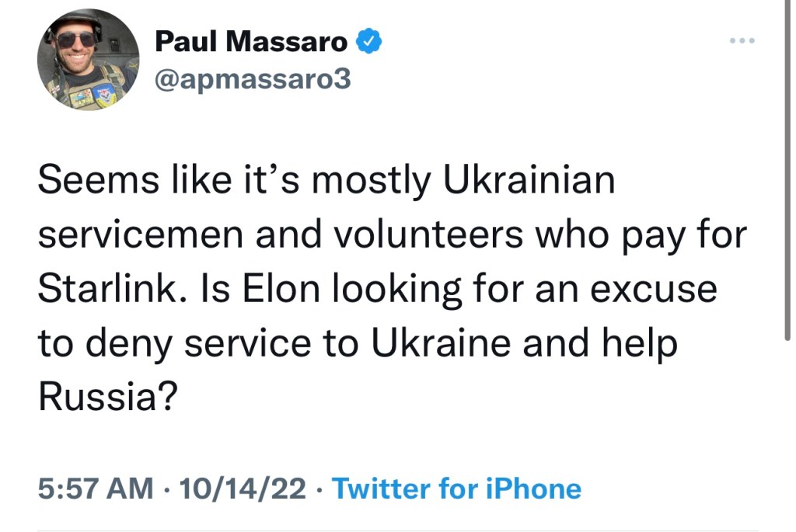
Task: Open the @apmassaro3 handle link
Action: pos(253,79)
